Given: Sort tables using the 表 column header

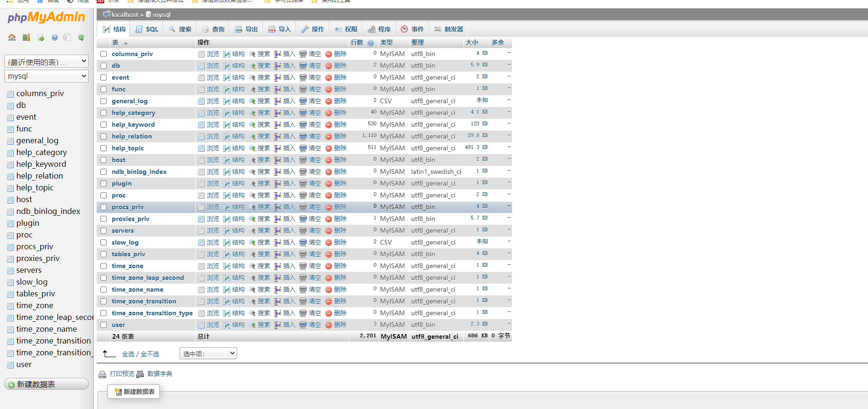Looking at the screenshot, I should pyautogui.click(x=116, y=43).
